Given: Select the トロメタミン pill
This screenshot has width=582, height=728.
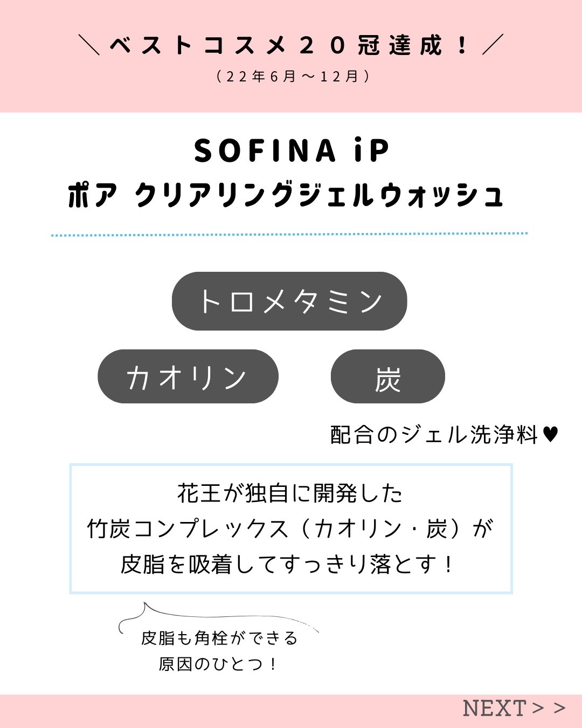Looking at the screenshot, I should (289, 301).
